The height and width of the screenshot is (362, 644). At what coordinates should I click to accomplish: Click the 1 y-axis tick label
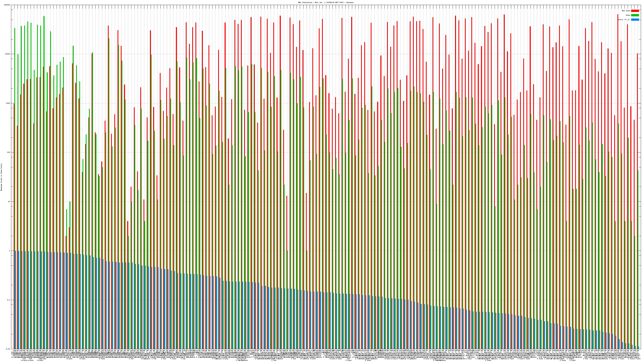pos(10,251)
